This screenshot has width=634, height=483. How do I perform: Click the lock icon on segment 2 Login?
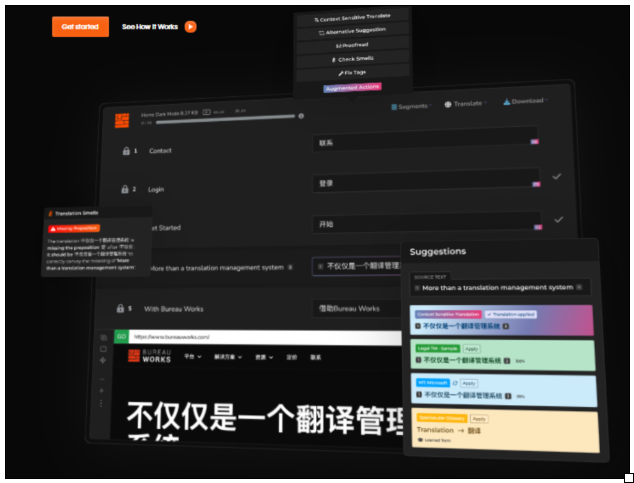click(126, 188)
